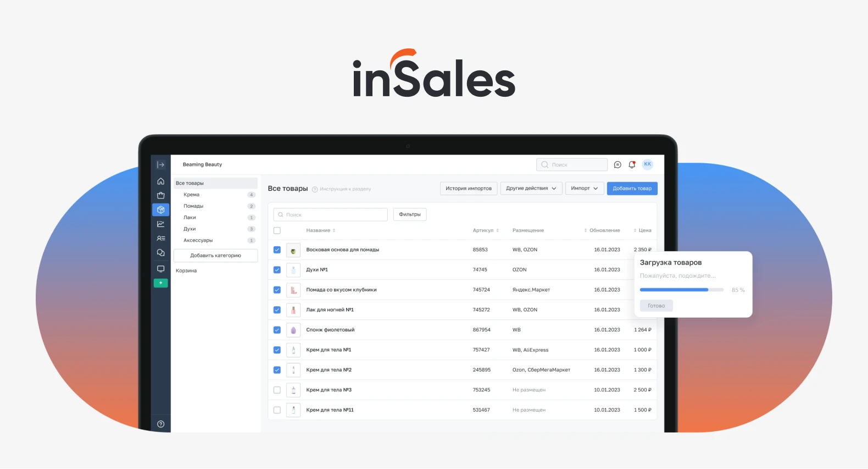The image size is (868, 469).
Task: Click Готово in upload dialog
Action: tap(656, 306)
